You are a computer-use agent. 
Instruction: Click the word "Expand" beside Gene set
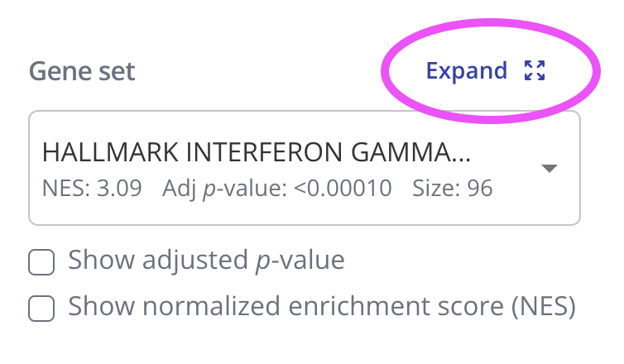pyautogui.click(x=466, y=71)
